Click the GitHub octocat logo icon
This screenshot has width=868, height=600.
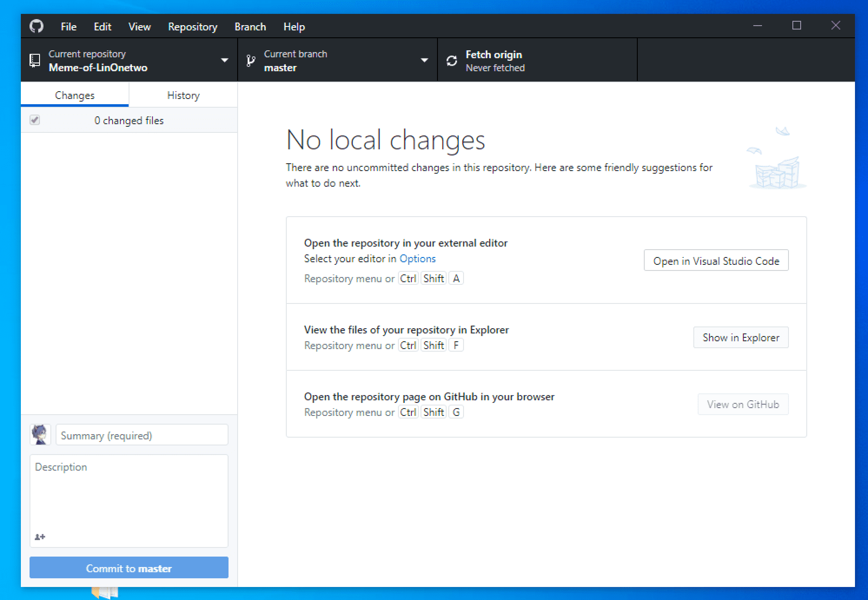(36, 26)
